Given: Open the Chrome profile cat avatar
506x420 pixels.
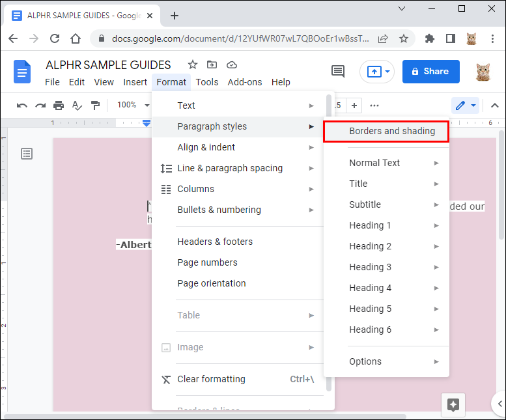Looking at the screenshot, I should click(x=471, y=38).
